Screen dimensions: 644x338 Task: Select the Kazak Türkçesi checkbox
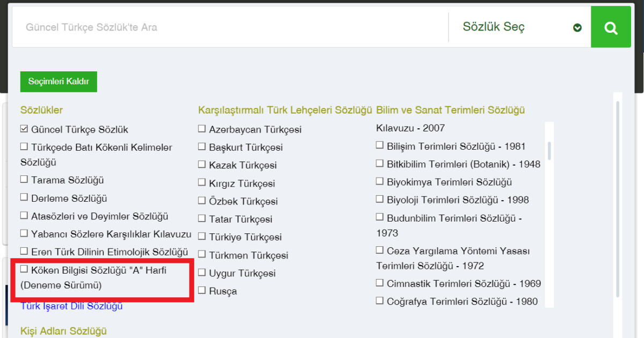click(202, 164)
